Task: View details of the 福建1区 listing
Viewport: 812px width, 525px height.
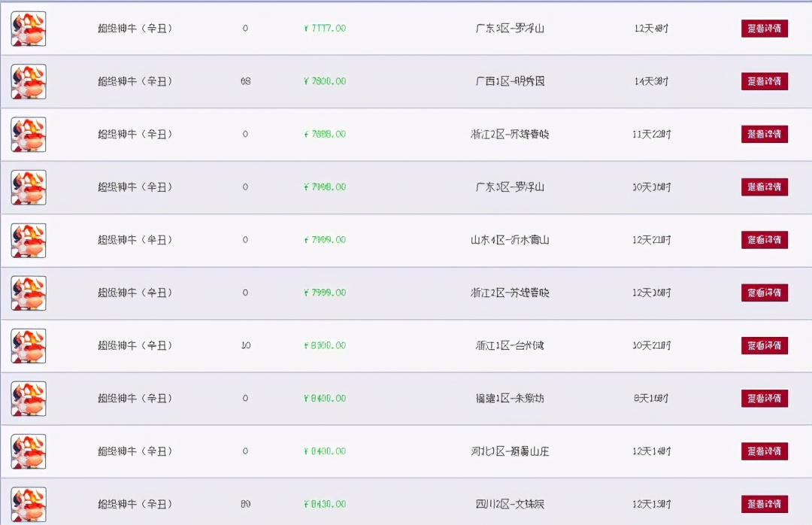Action: [764, 399]
